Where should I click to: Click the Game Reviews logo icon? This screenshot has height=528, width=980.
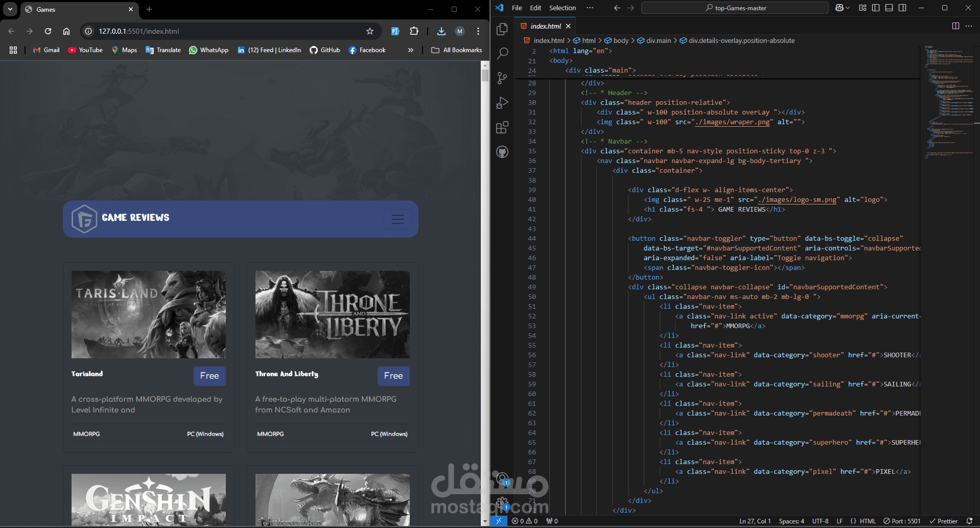point(84,219)
